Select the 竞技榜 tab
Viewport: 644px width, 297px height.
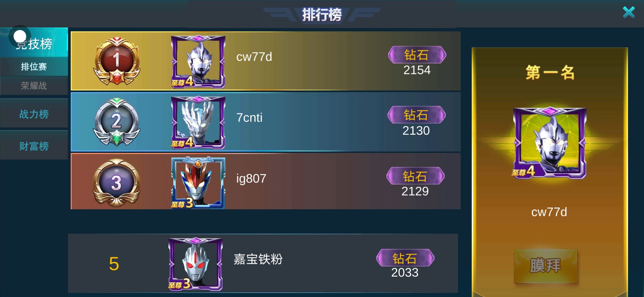tap(34, 42)
